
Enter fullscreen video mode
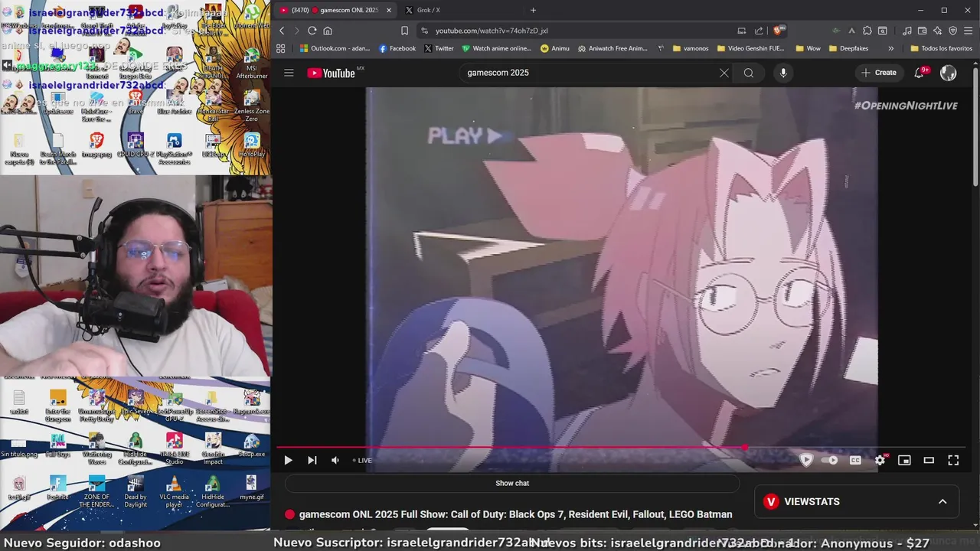point(953,460)
